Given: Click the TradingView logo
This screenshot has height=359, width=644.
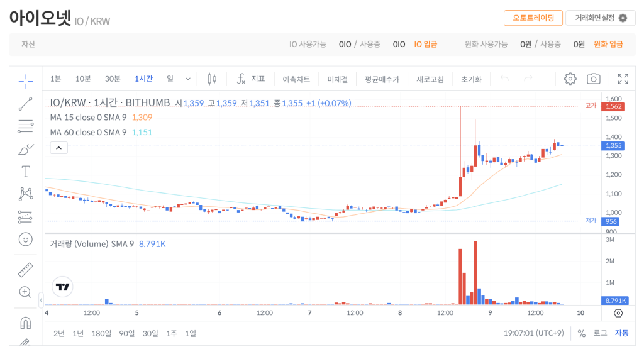Looking at the screenshot, I should pyautogui.click(x=62, y=287).
